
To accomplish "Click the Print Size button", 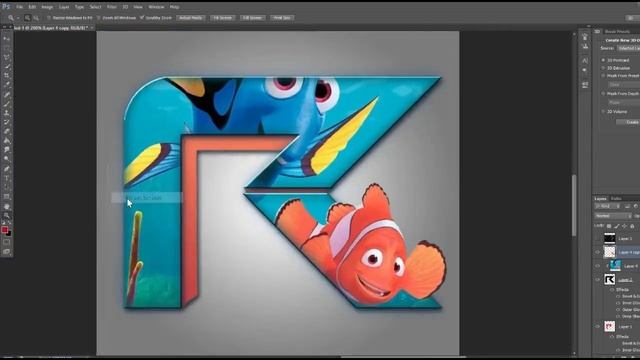I will 282,18.
